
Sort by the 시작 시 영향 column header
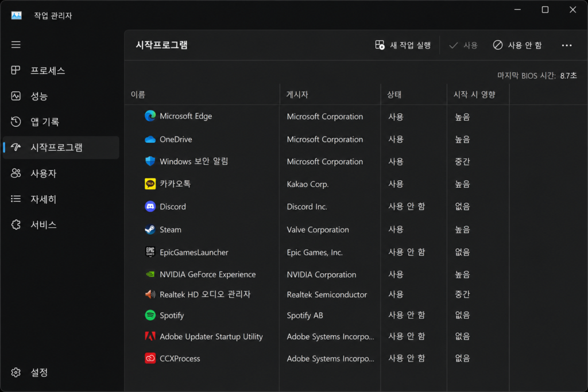tap(478, 95)
